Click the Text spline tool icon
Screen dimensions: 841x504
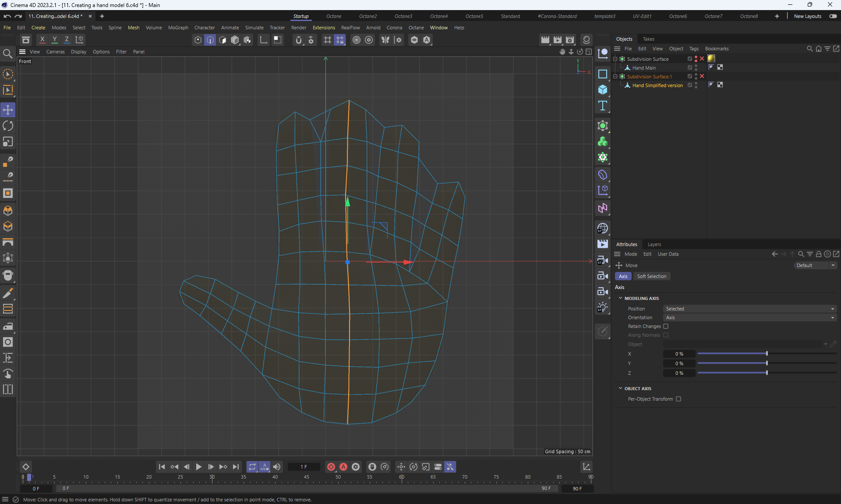[x=603, y=106]
